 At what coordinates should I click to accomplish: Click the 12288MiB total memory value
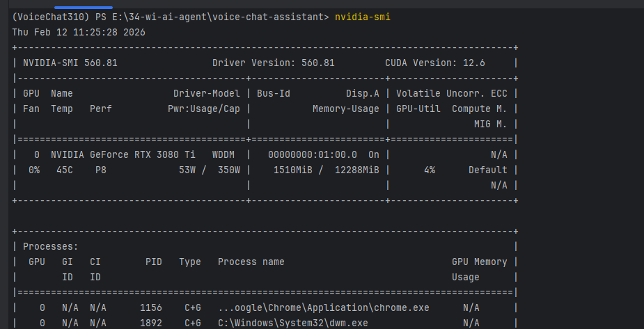[x=357, y=170]
